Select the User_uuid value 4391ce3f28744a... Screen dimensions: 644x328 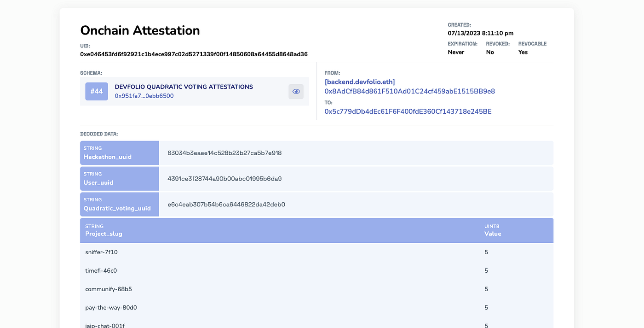[224, 179]
